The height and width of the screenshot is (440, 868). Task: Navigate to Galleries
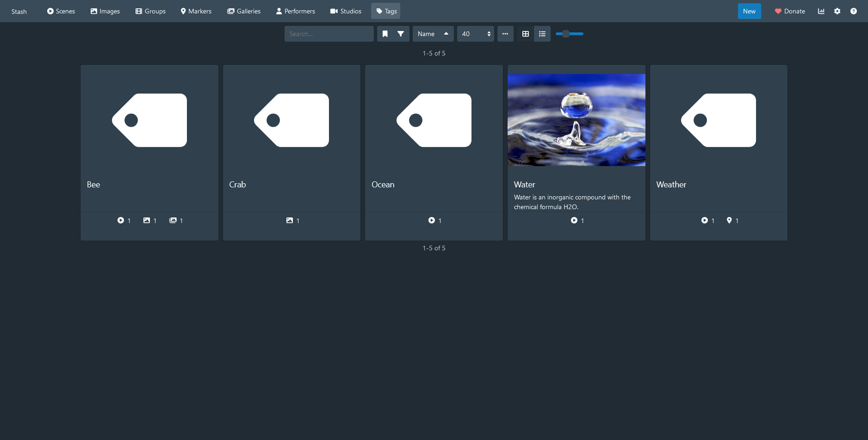point(244,11)
